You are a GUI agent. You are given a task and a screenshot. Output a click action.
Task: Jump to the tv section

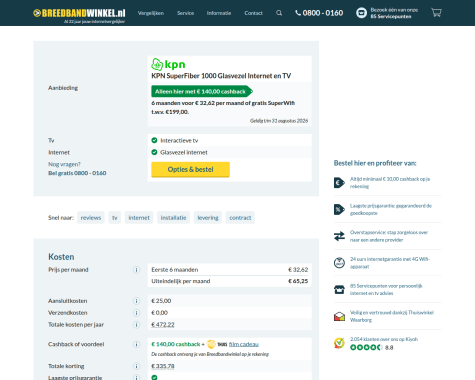[114, 218]
